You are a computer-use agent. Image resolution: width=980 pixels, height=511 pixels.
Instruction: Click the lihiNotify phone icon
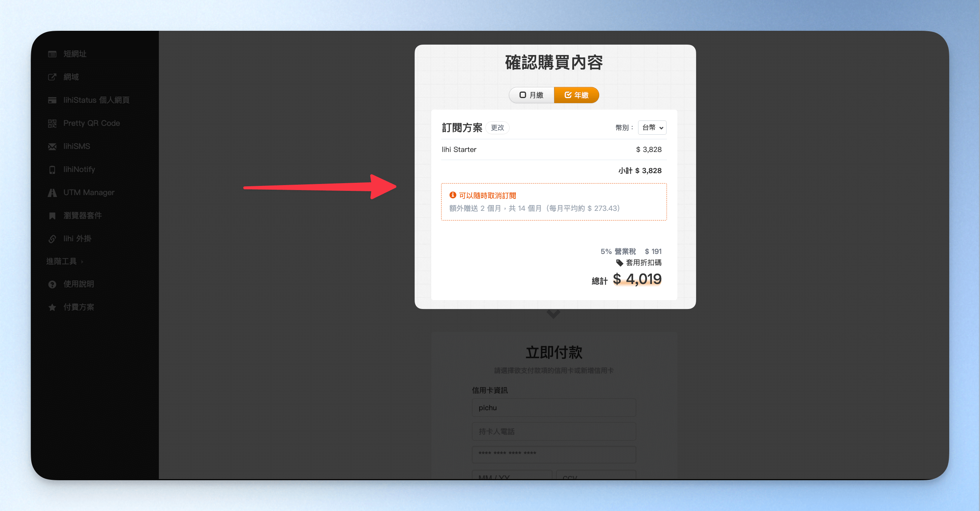tap(52, 170)
